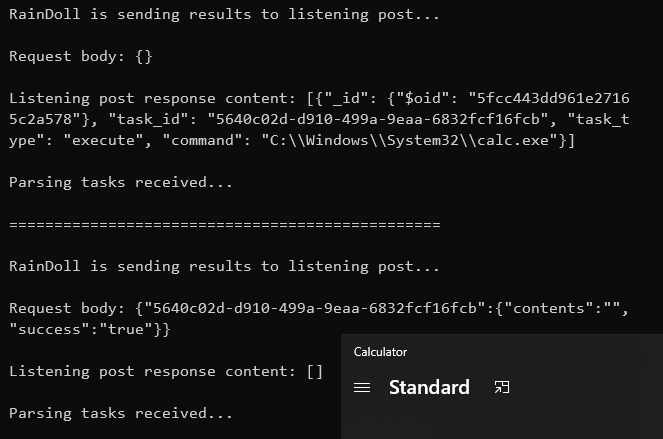Click the Request body containing the task UUID
The height and width of the screenshot is (439, 663).
(x=319, y=319)
